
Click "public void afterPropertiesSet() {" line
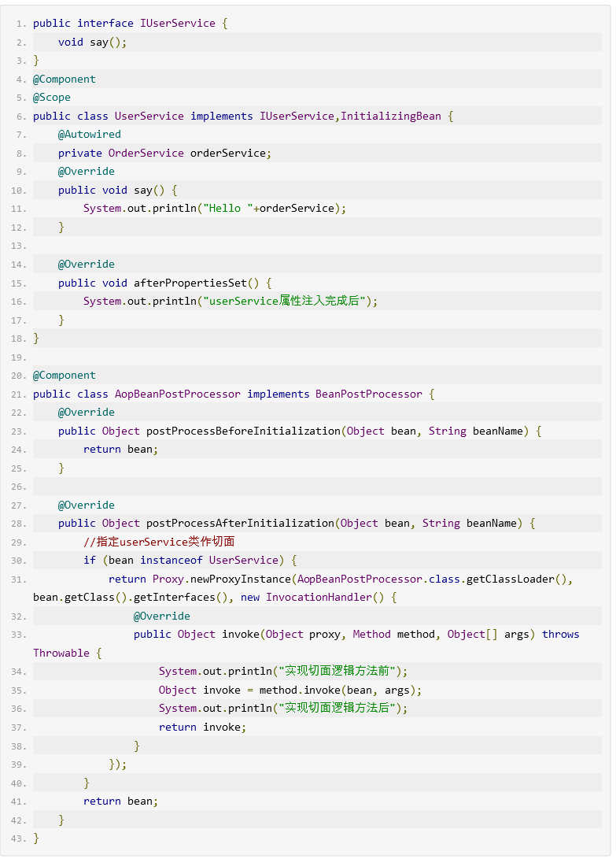coord(164,283)
